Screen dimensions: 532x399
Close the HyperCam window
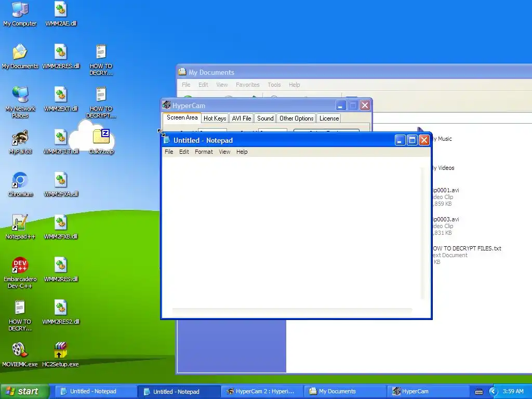(x=365, y=105)
